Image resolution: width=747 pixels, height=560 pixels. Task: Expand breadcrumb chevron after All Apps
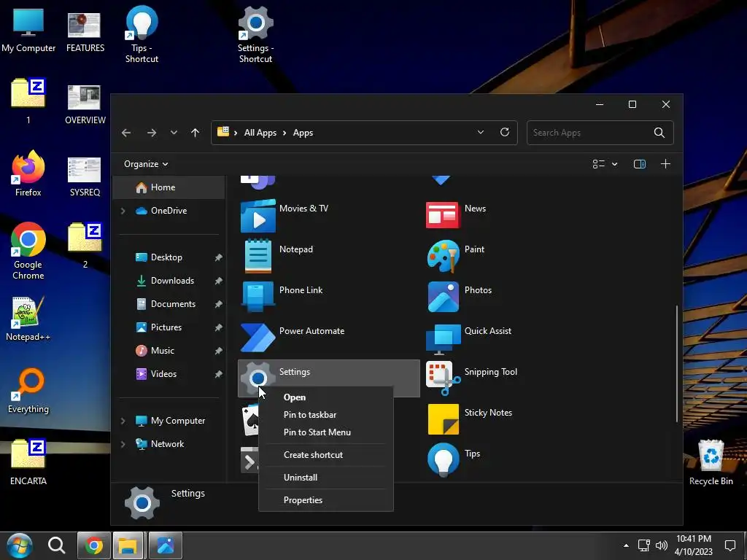click(x=285, y=133)
